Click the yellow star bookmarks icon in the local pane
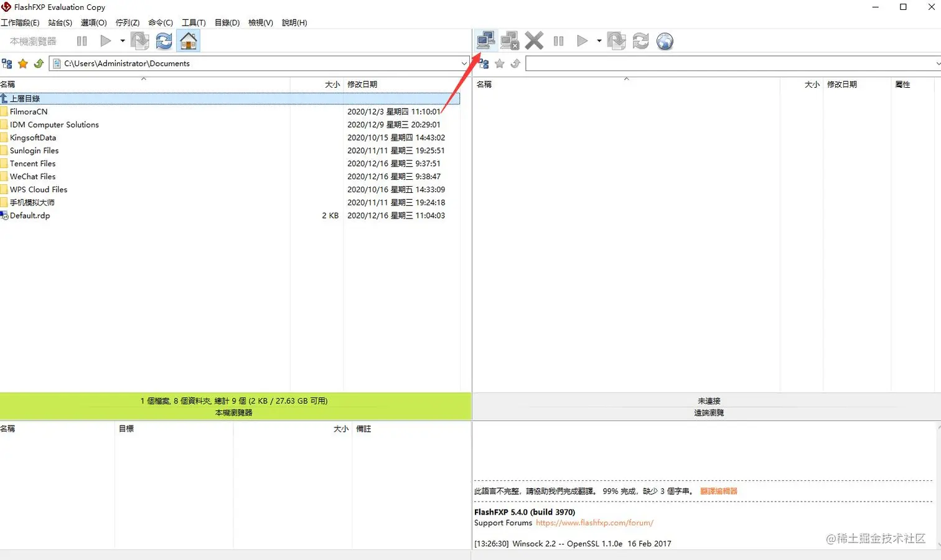 pos(23,63)
